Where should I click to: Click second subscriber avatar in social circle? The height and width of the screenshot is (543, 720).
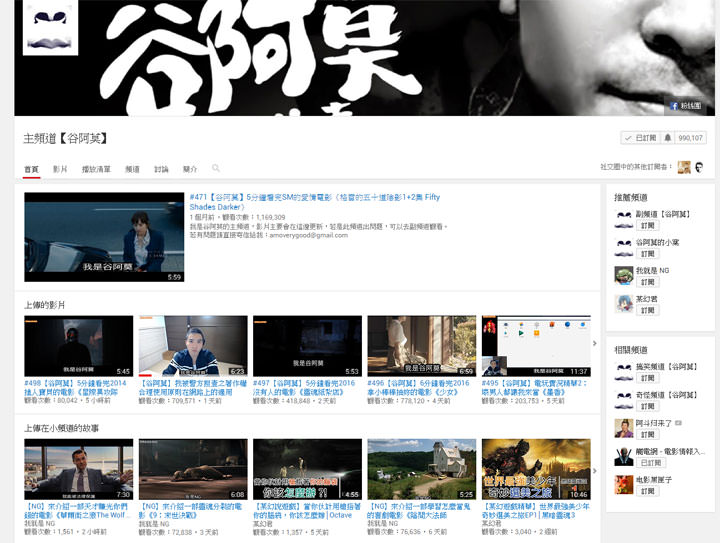pos(699,168)
